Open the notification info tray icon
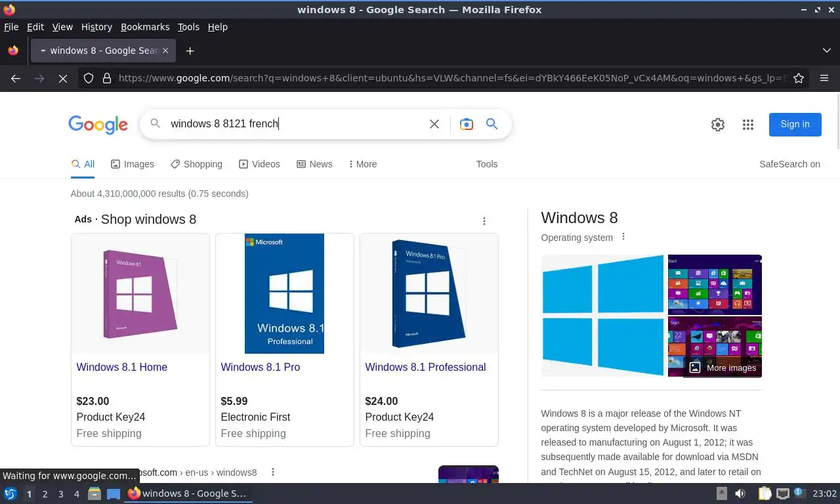 point(799,493)
